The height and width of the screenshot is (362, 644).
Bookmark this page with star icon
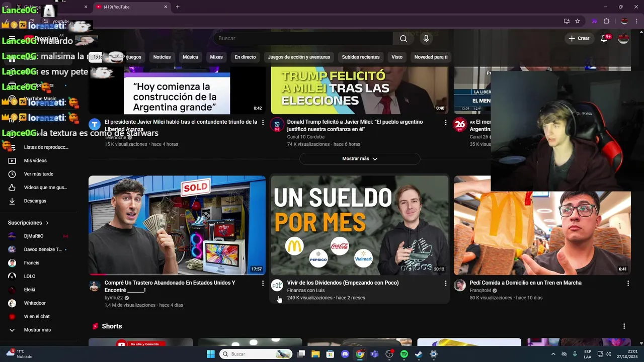tap(578, 21)
